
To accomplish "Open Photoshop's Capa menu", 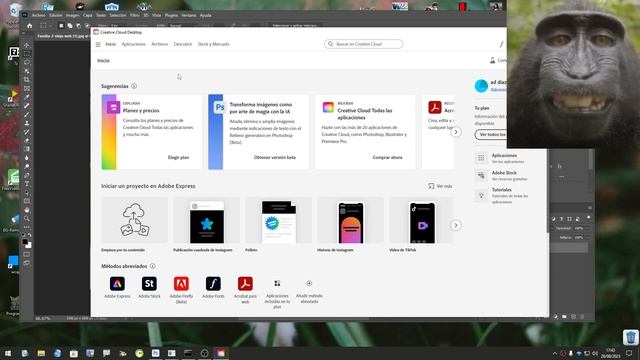I will (88, 16).
